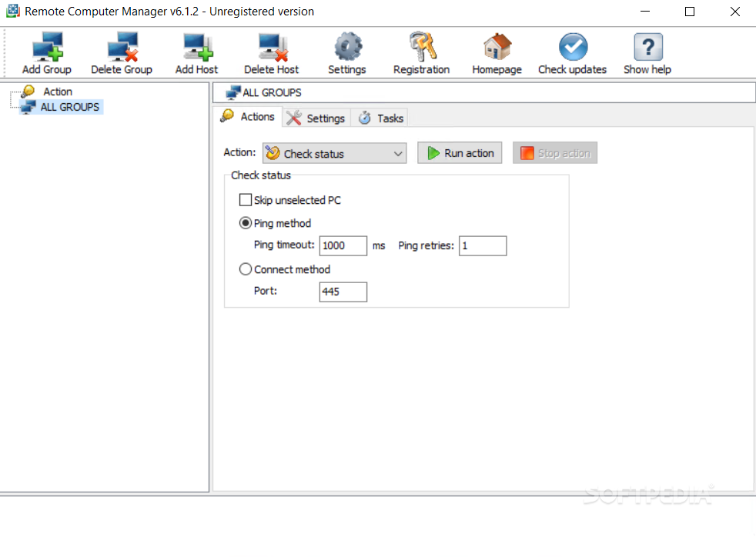Select the Connect method radio button
The height and width of the screenshot is (557, 756).
(246, 269)
